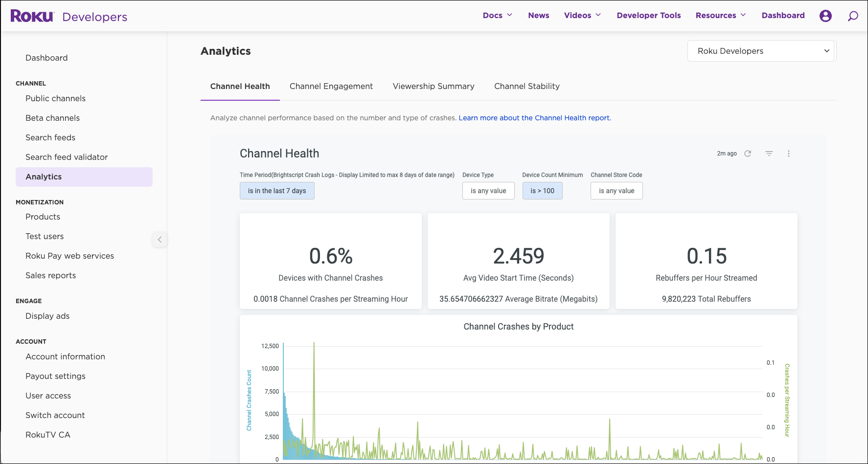Open Sales reports in the sidebar

tap(50, 275)
